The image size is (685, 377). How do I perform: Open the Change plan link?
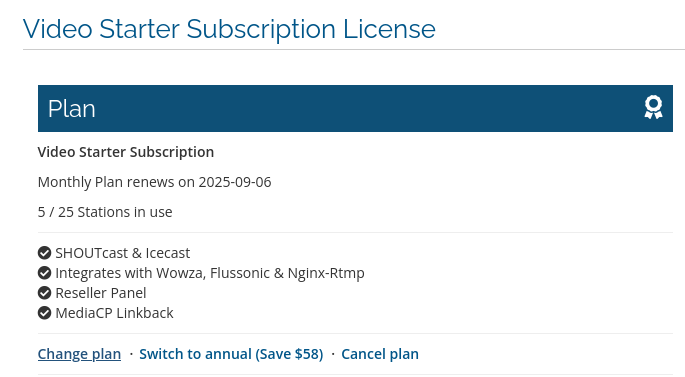tap(79, 354)
